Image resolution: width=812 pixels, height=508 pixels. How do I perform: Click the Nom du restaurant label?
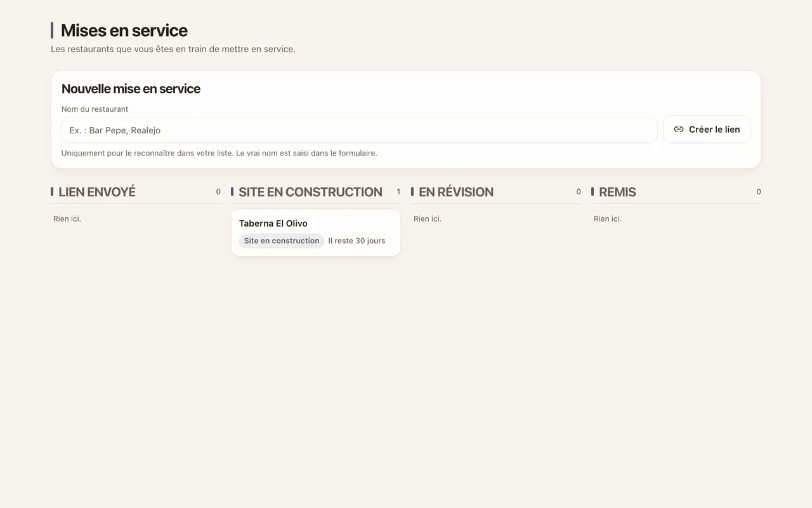95,109
